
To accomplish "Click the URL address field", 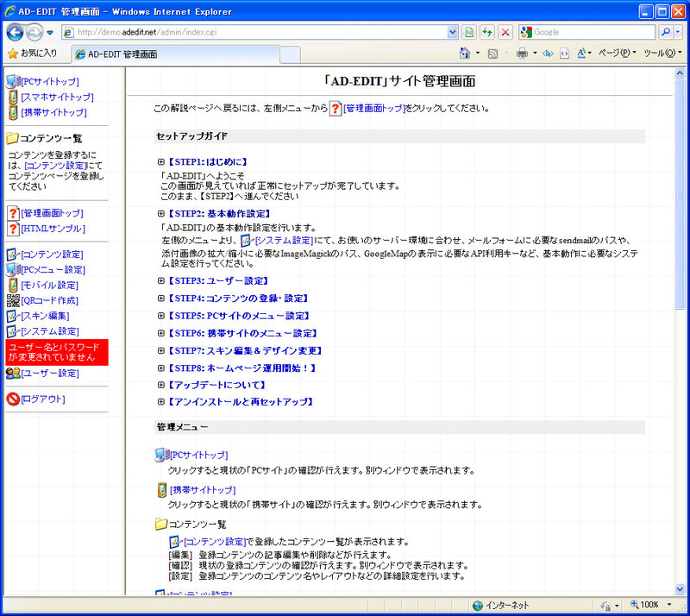I will pyautogui.click(x=261, y=32).
